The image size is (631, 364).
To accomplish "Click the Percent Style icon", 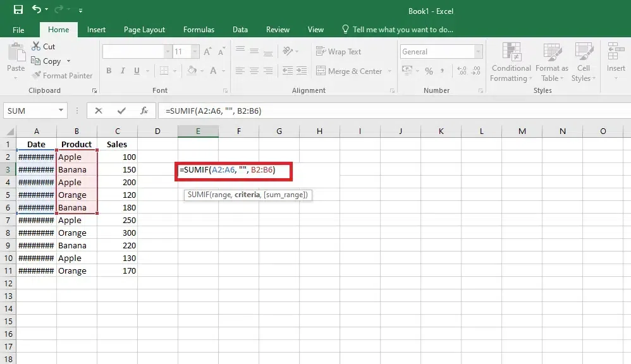I will point(429,71).
